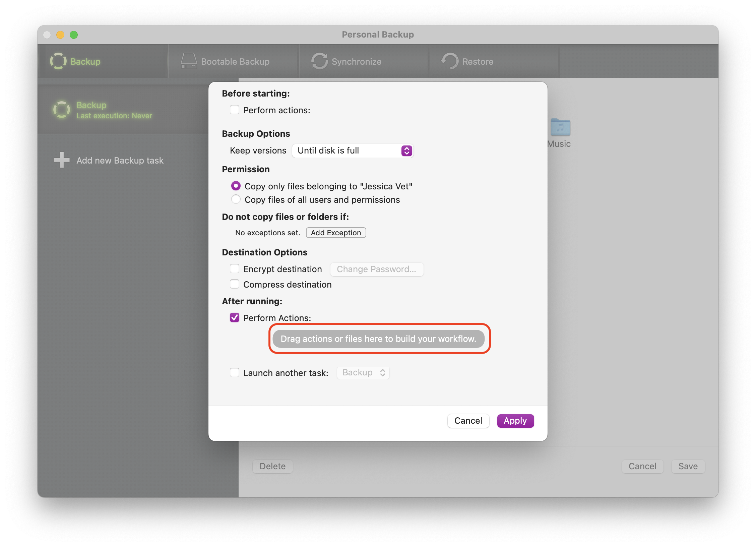Enable Compress destination checkbox
The width and height of the screenshot is (756, 547).
[x=235, y=284]
